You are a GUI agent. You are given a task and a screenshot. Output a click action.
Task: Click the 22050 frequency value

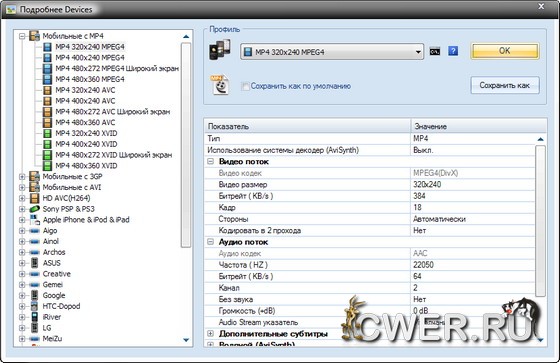click(x=423, y=265)
